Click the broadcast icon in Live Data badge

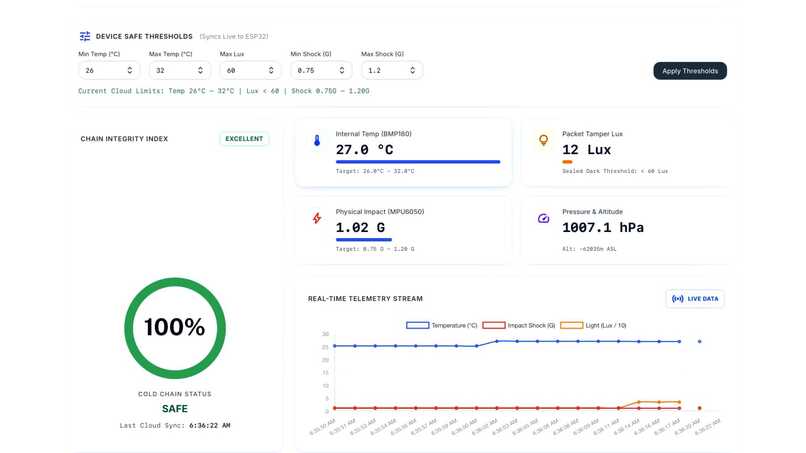coord(677,299)
